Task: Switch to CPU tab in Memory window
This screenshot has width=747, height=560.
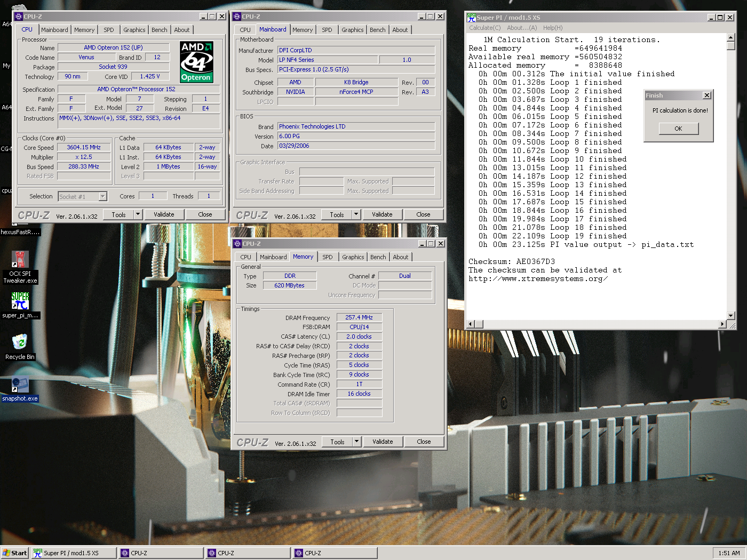Action: pos(245,257)
